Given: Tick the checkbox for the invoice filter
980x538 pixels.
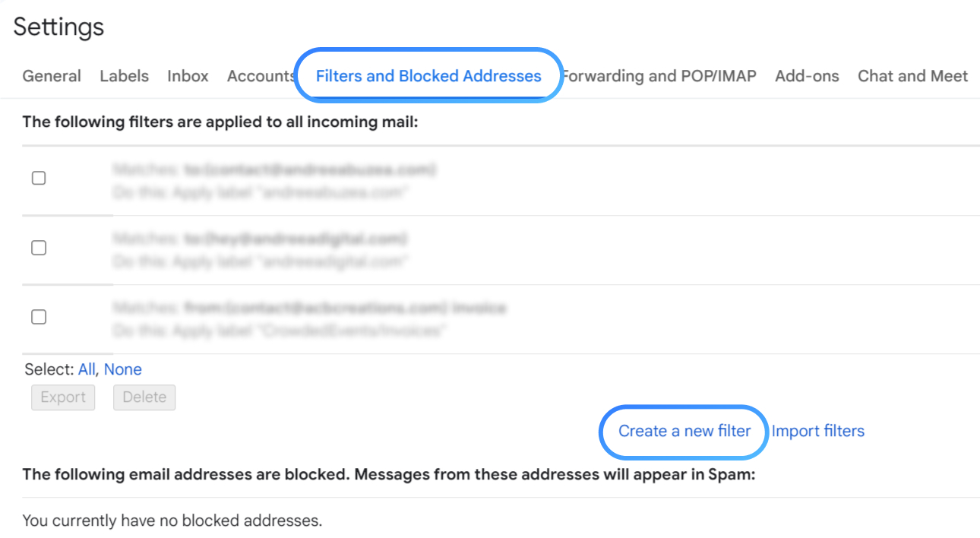Looking at the screenshot, I should point(39,316).
